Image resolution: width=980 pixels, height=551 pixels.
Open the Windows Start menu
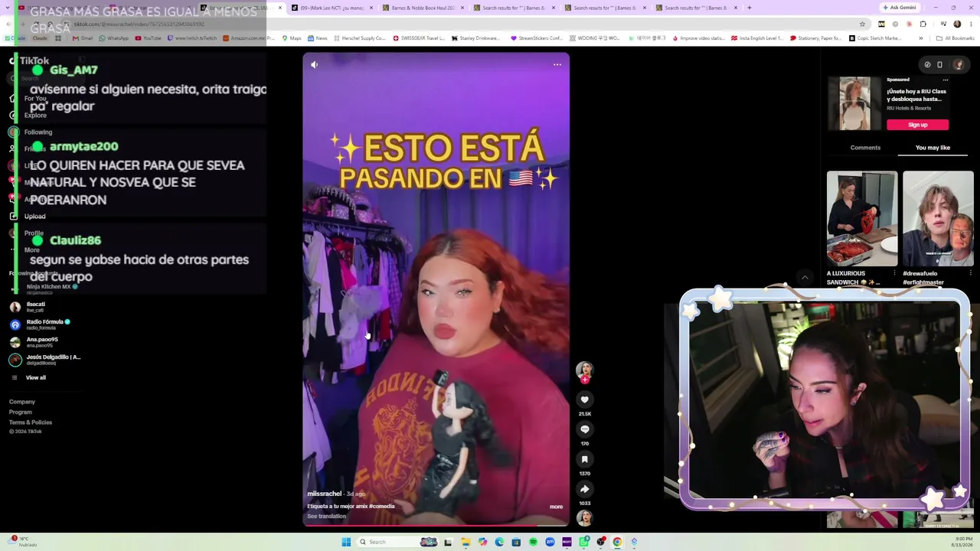point(346,542)
